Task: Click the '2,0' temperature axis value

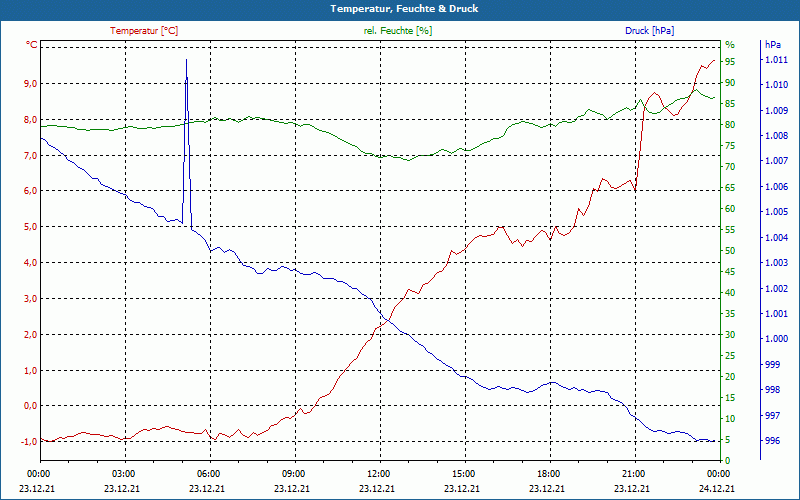Action: pos(31,334)
